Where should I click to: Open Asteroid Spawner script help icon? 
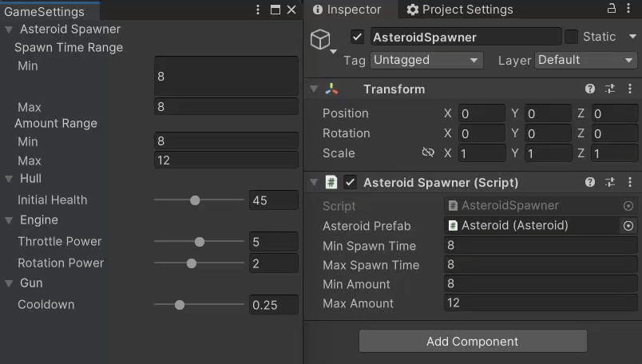tap(589, 182)
